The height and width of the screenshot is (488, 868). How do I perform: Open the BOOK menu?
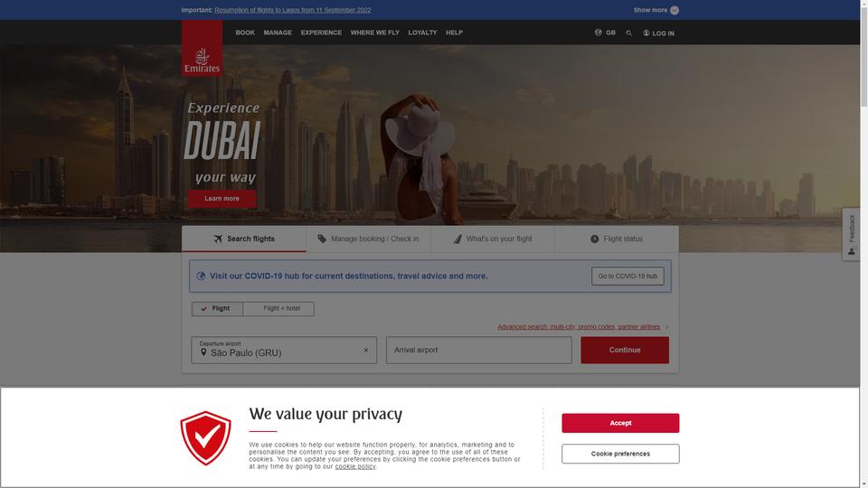[x=245, y=33]
